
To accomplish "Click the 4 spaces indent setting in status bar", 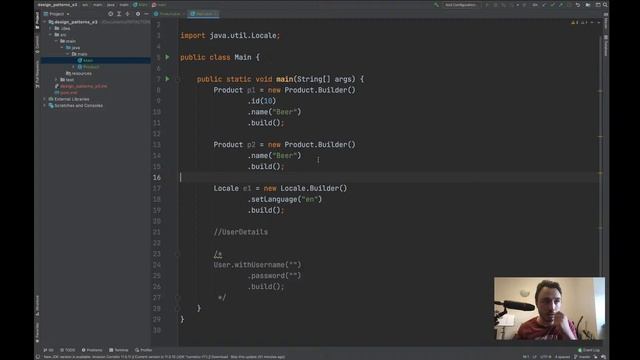I will click(562, 357).
